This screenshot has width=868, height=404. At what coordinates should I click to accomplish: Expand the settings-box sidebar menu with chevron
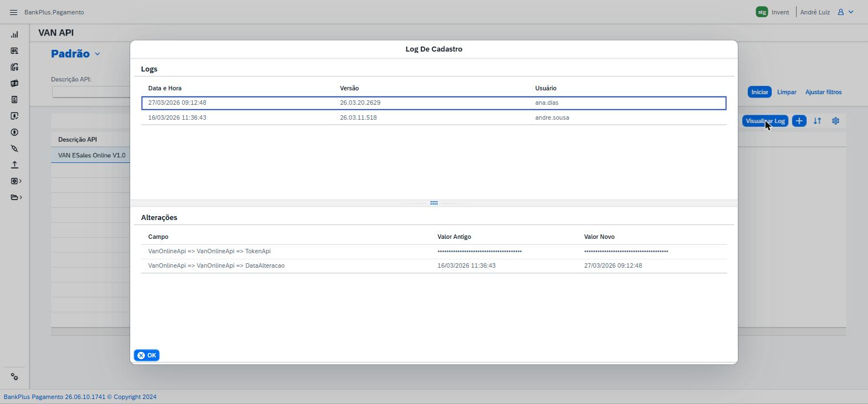[x=16, y=181]
